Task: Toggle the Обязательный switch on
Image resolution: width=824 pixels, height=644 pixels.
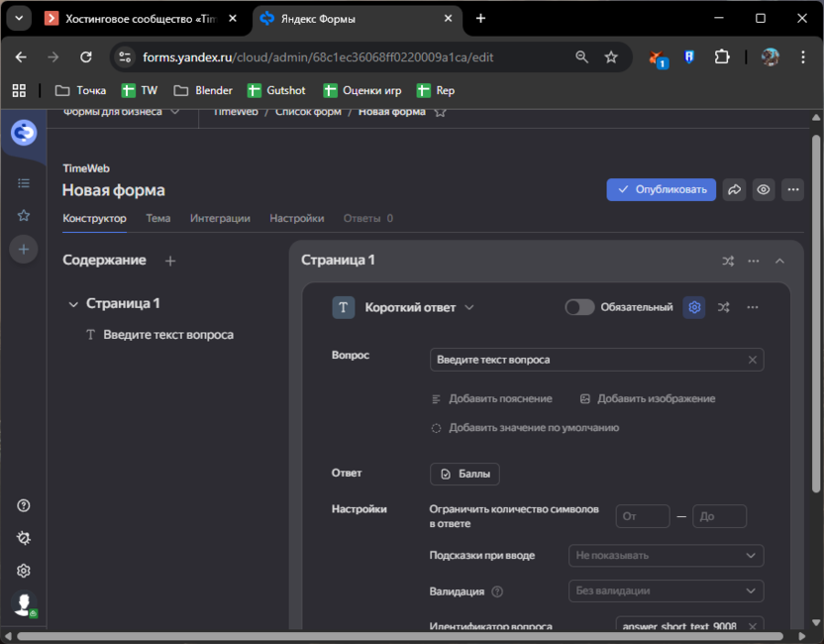Action: [579, 307]
